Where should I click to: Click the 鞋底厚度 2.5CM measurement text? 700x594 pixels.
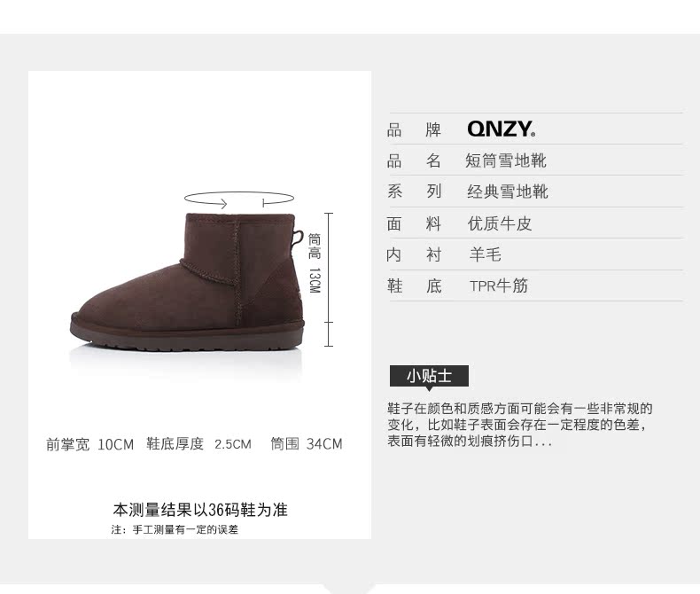tap(199, 444)
